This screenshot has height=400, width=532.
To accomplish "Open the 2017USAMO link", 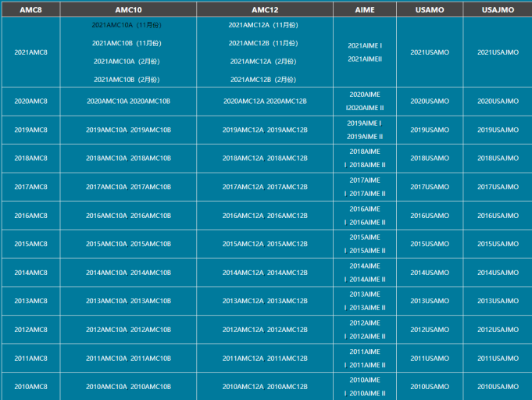I will pos(430,187).
